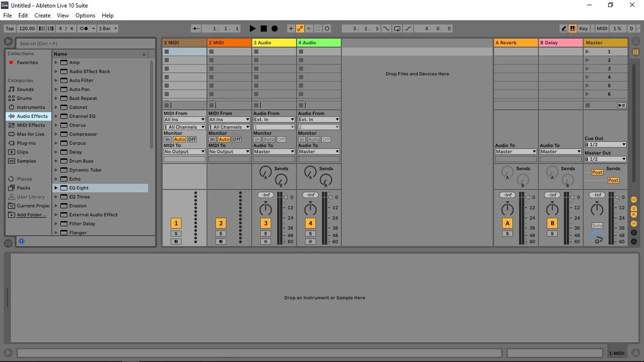This screenshot has width=644, height=362.
Task: Open the Create menu
Action: (42, 16)
